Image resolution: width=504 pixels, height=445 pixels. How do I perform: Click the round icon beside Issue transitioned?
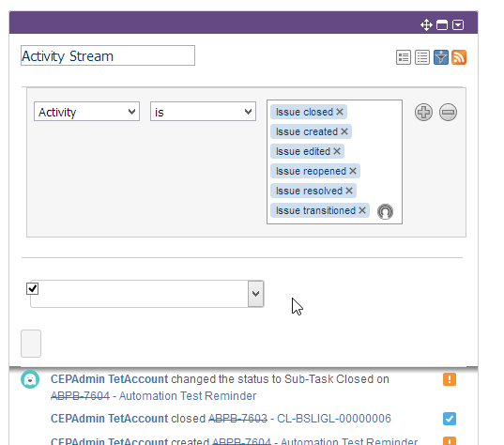(385, 211)
